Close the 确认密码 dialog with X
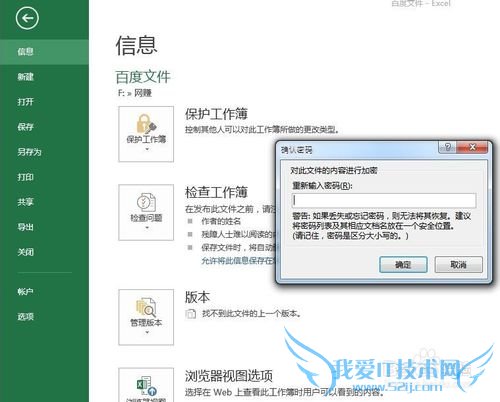The width and height of the screenshot is (500, 402). point(472,147)
